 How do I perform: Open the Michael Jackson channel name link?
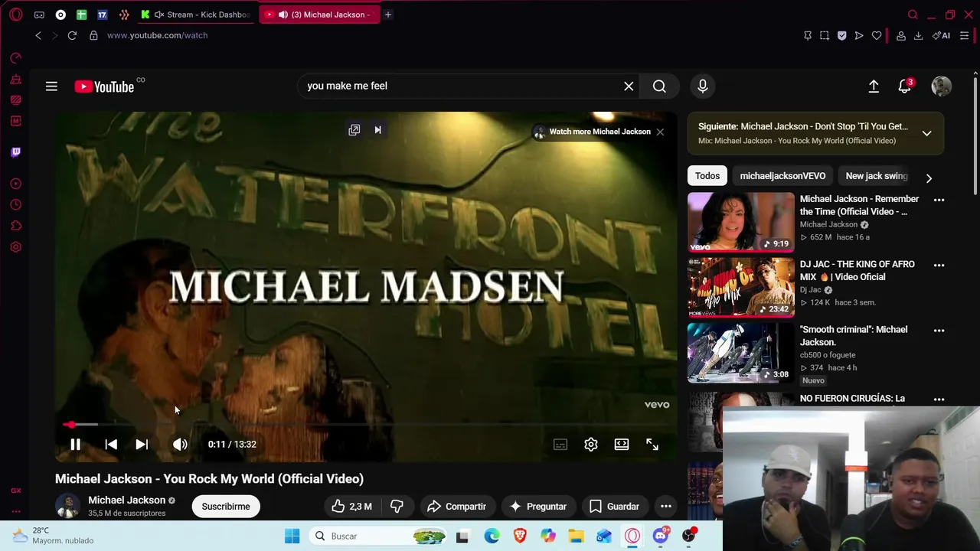[126, 500]
